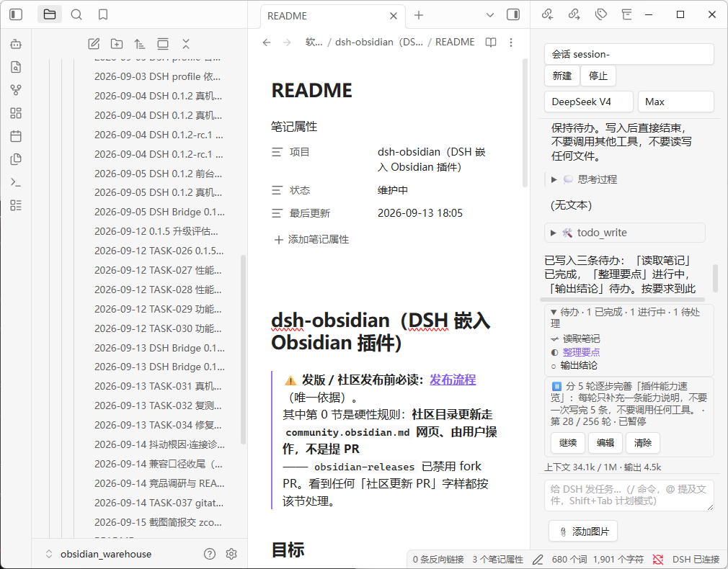Click the DSH task input box

coord(629,496)
